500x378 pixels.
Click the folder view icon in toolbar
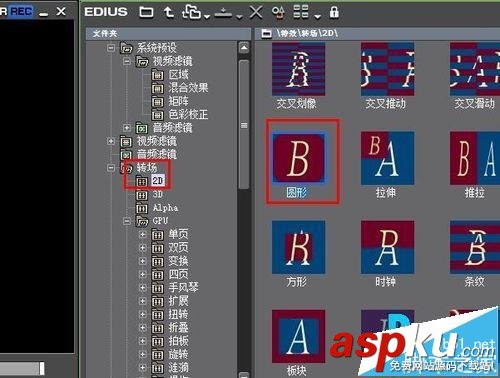point(146,12)
